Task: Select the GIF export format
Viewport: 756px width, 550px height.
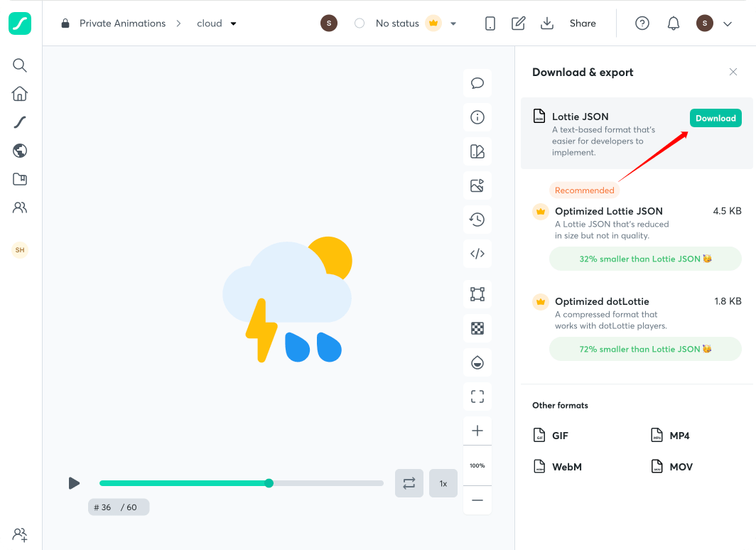Action: click(x=551, y=436)
